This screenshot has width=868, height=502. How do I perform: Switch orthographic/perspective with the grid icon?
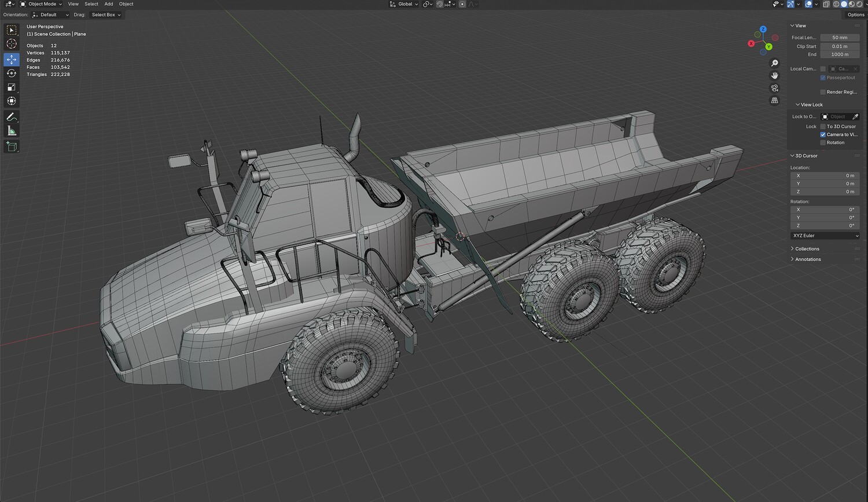[775, 100]
